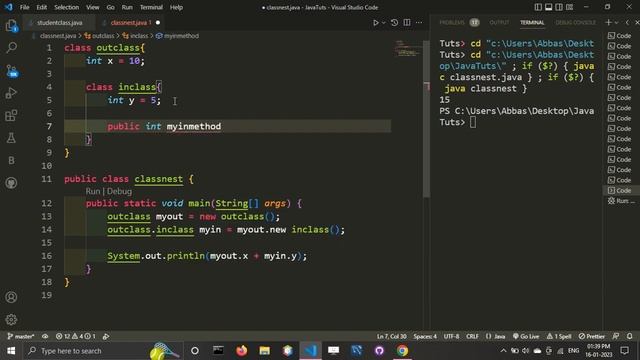Split the editor to the right

(x=407, y=23)
